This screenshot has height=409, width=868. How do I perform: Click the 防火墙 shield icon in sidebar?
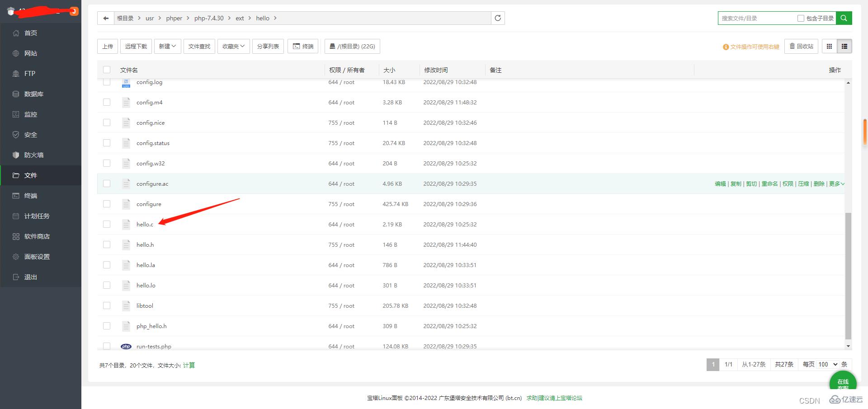pyautogui.click(x=16, y=155)
